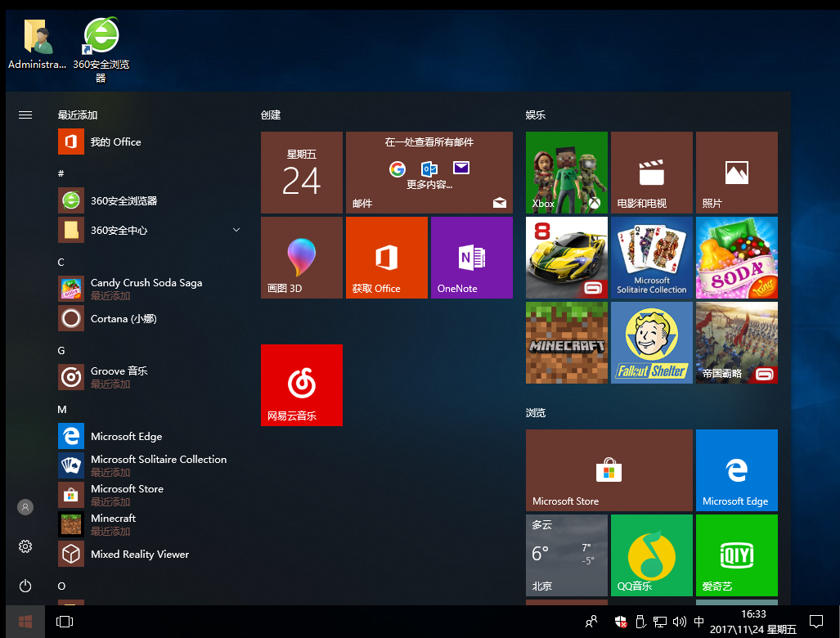The width and height of the screenshot is (840, 638).
Task: Select Microsoft Edge in the app list
Action: 127,437
